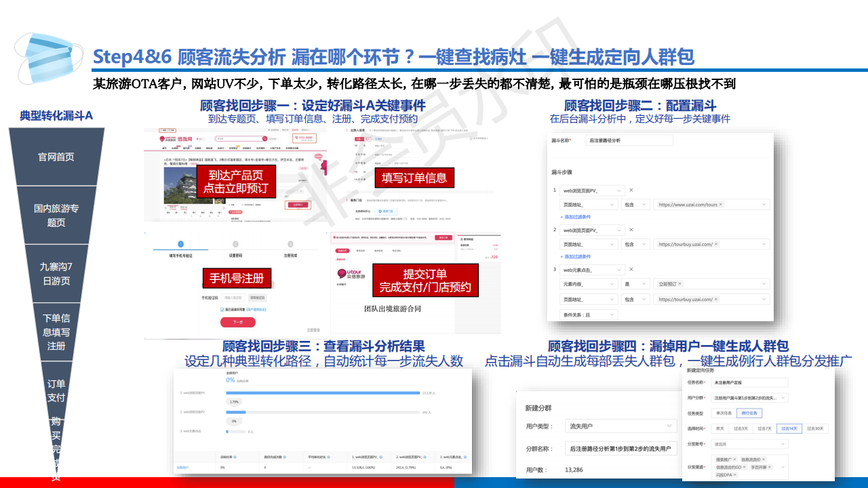This screenshot has height=488, width=868.
Task: Click the red 立即预订 button on the product page
Action: tap(298, 205)
